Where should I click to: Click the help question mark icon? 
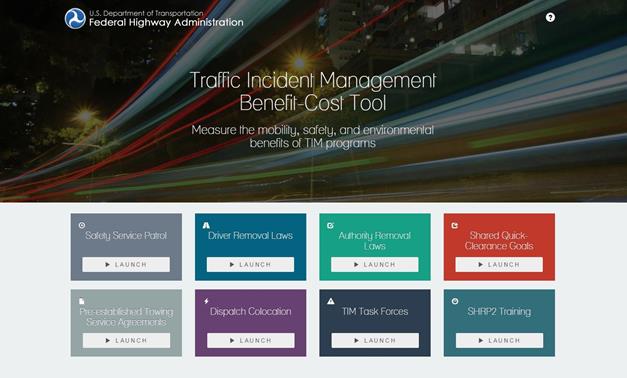click(x=550, y=17)
